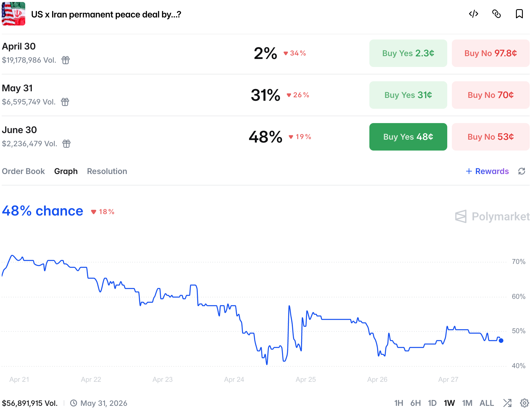Copy the market link via chain icon
This screenshot has width=532, height=411.
tap(496, 14)
